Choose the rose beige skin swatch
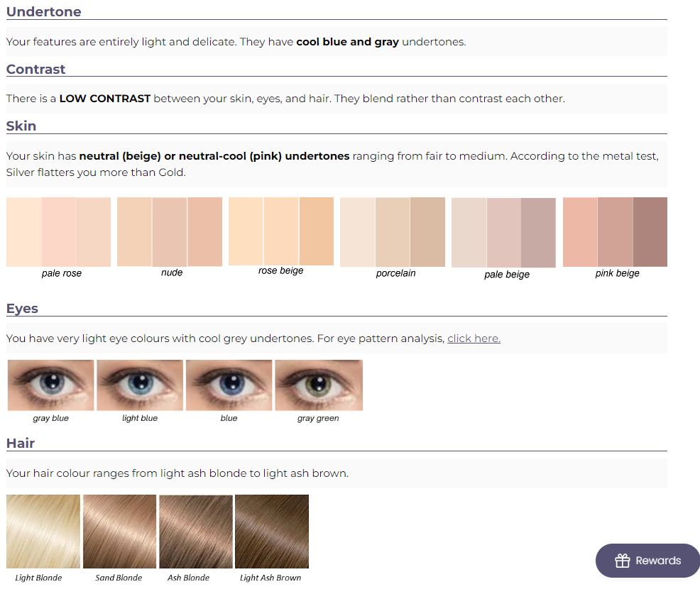This screenshot has width=700, height=616. (281, 231)
